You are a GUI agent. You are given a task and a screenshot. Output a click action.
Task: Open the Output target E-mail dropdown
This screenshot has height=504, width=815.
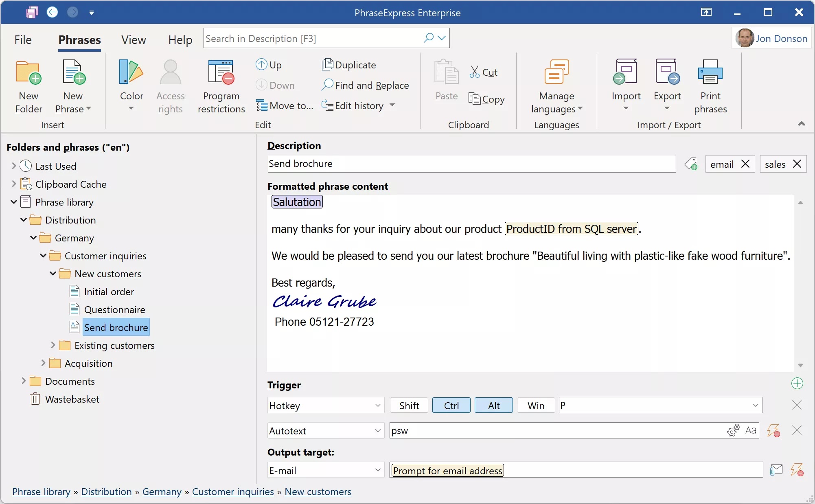[x=326, y=470]
